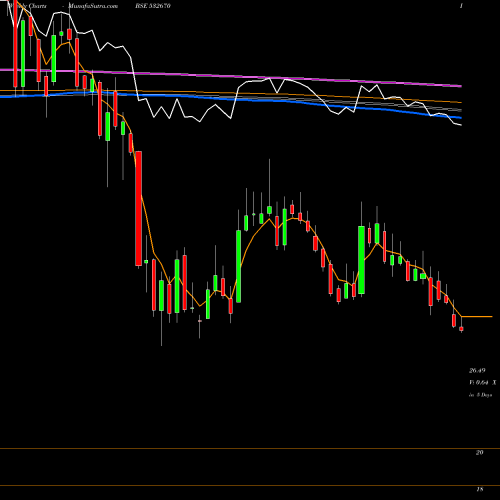Click the 18 price axis label
The width and height of the screenshot is (500, 500).
tap(479, 489)
